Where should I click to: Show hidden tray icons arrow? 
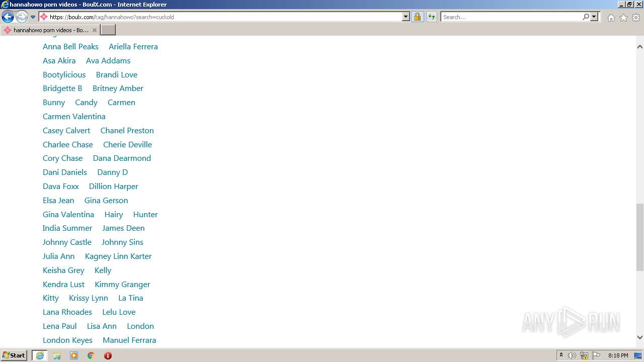coord(561,355)
